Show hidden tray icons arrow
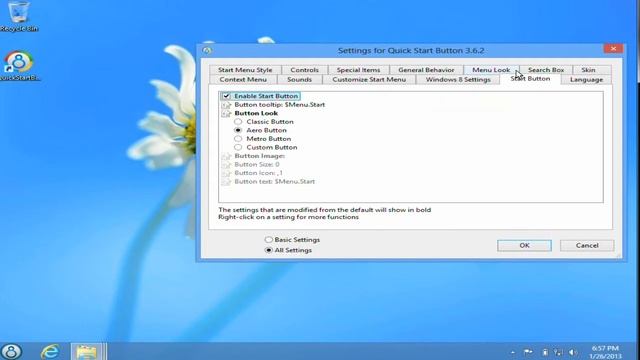The height and width of the screenshot is (360, 640). pos(513,352)
